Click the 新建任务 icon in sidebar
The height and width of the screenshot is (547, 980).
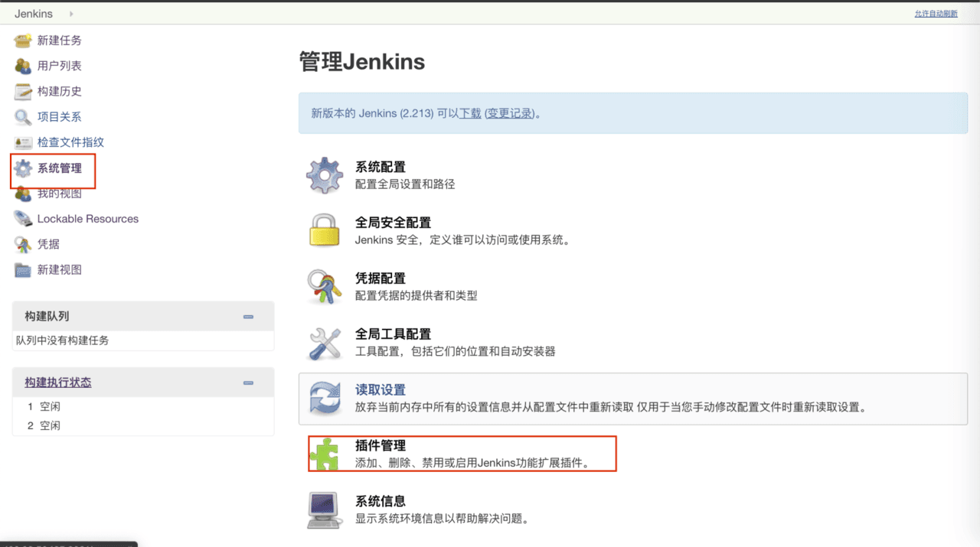pyautogui.click(x=23, y=41)
